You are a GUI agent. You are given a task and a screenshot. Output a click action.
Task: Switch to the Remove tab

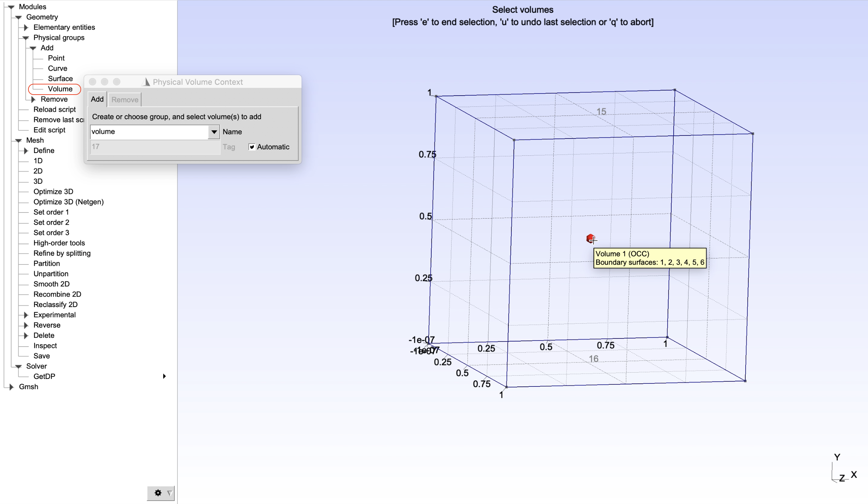pyautogui.click(x=125, y=100)
